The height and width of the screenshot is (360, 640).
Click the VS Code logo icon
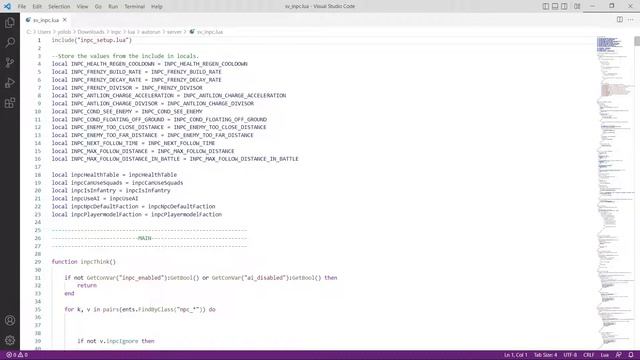tap(7, 6)
